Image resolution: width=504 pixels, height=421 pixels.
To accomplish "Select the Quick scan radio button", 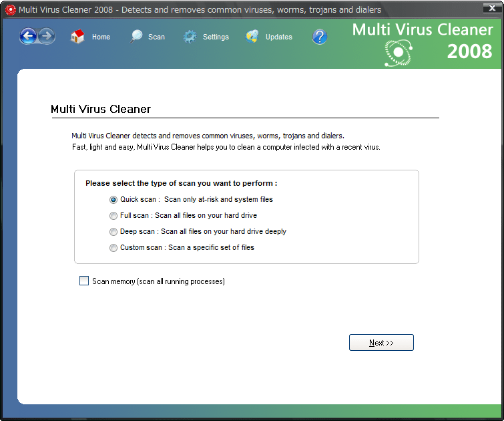I will (113, 200).
